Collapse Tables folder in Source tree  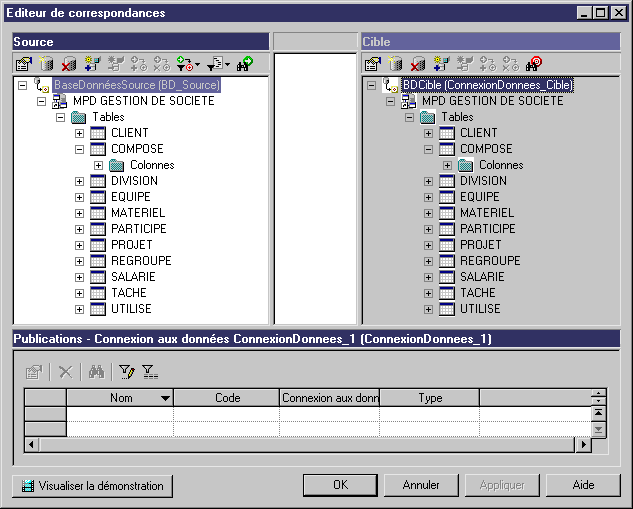click(x=61, y=117)
